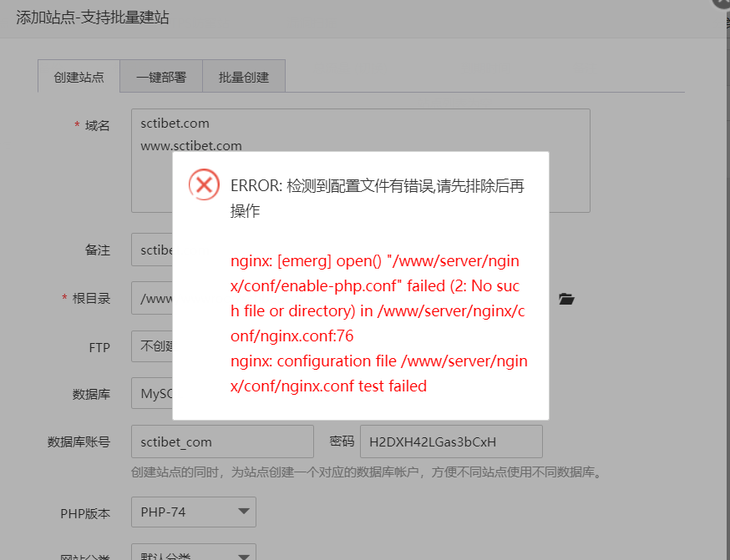730x560 pixels.
Task: Click the 密码 label
Action: tap(342, 441)
